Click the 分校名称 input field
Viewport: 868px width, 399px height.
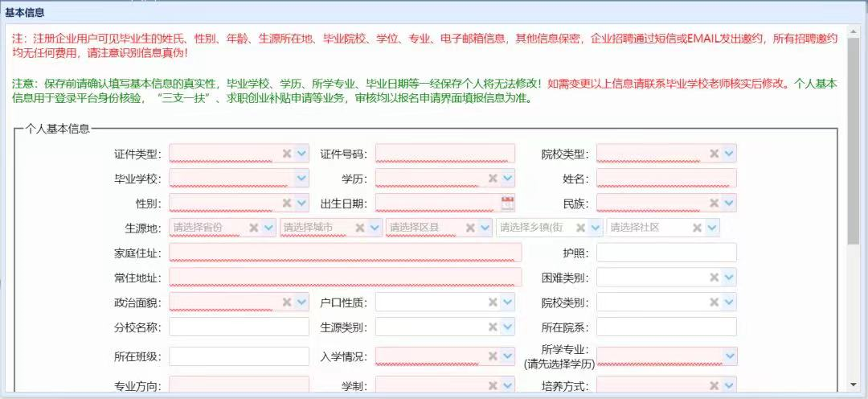(240, 327)
